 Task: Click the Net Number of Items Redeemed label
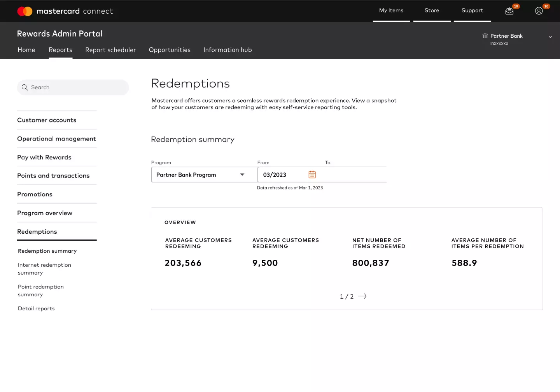(x=379, y=243)
